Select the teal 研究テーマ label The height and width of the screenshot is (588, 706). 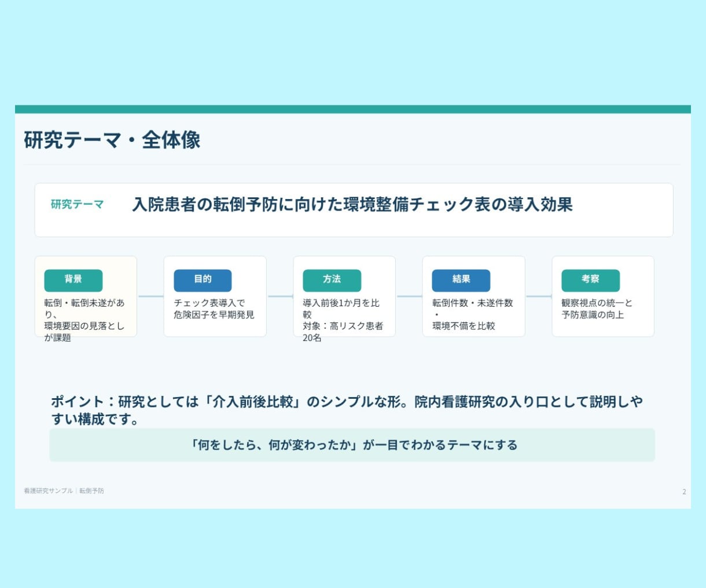78,204
